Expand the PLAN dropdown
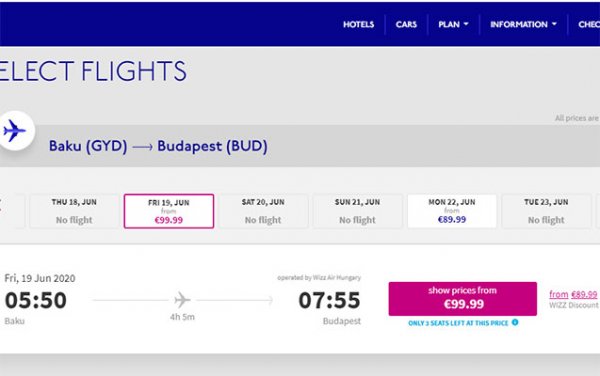600x376 pixels. pos(453,24)
